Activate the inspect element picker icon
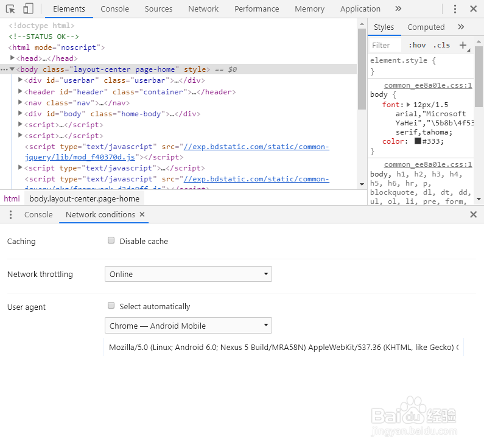This screenshot has width=484, height=448. pyautogui.click(x=10, y=9)
